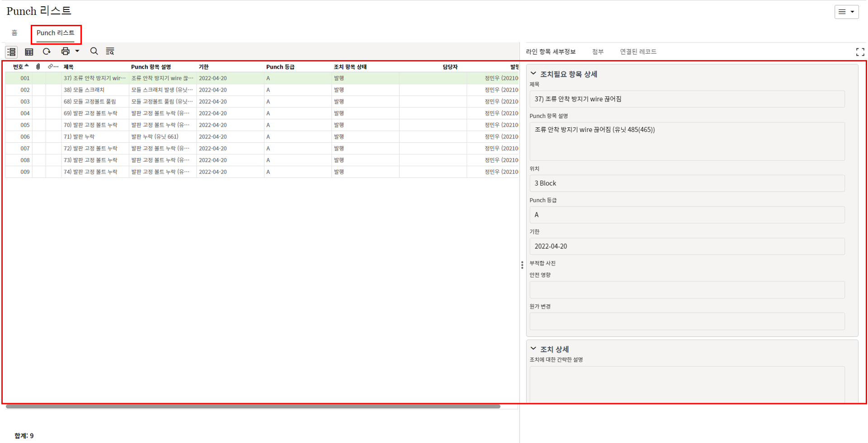Screen dimensions: 868x443
Task: Open the search magnifier tool
Action: click(94, 51)
